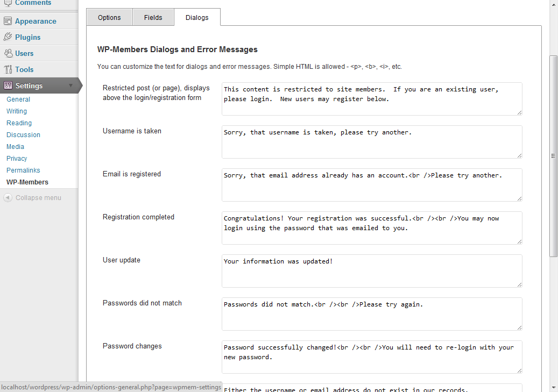Click the Tools wrench icon
This screenshot has width=558, height=392.
coord(8,69)
